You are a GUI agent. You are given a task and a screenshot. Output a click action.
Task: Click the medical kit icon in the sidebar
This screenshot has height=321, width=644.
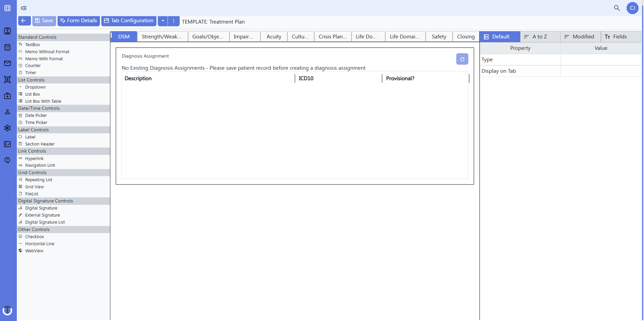7,96
